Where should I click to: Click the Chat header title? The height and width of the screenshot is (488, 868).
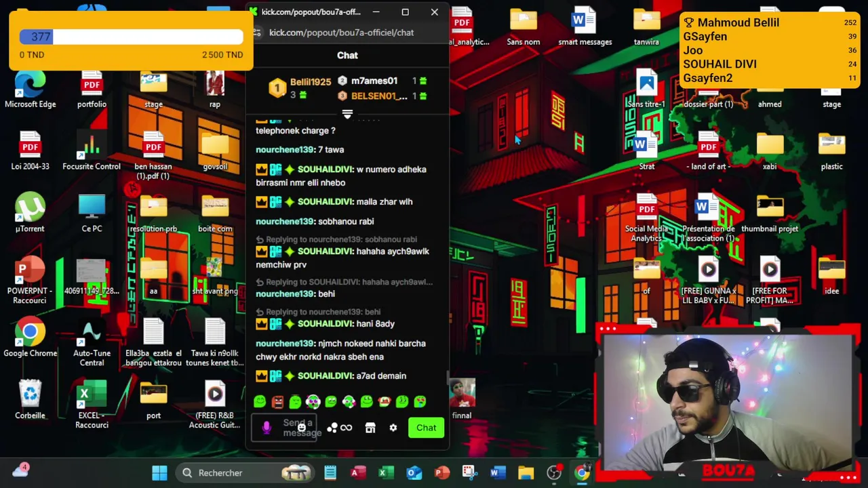point(347,56)
